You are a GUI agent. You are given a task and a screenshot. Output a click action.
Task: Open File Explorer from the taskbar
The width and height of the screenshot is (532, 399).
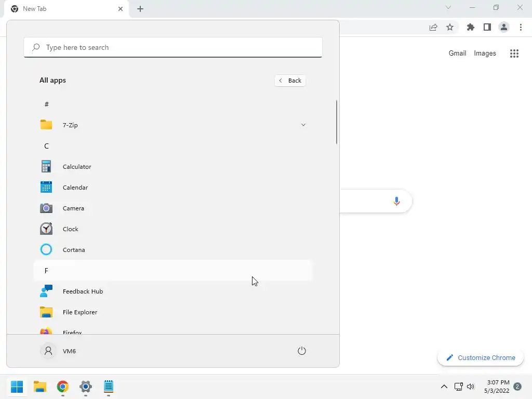(39, 387)
